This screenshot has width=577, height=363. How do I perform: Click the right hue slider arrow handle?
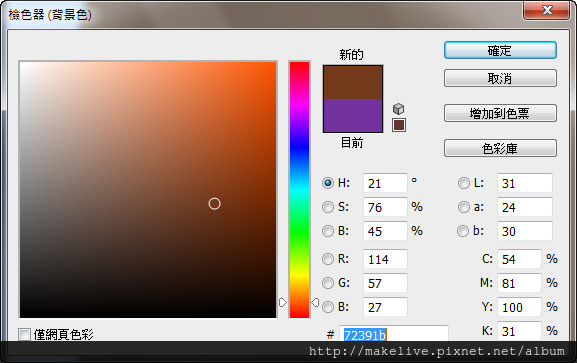315,303
